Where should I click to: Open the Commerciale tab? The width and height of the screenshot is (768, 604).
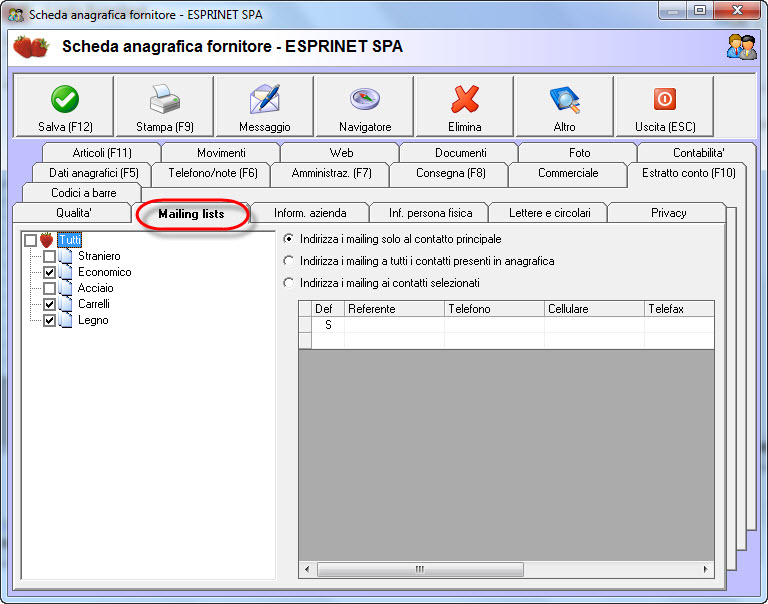point(568,173)
